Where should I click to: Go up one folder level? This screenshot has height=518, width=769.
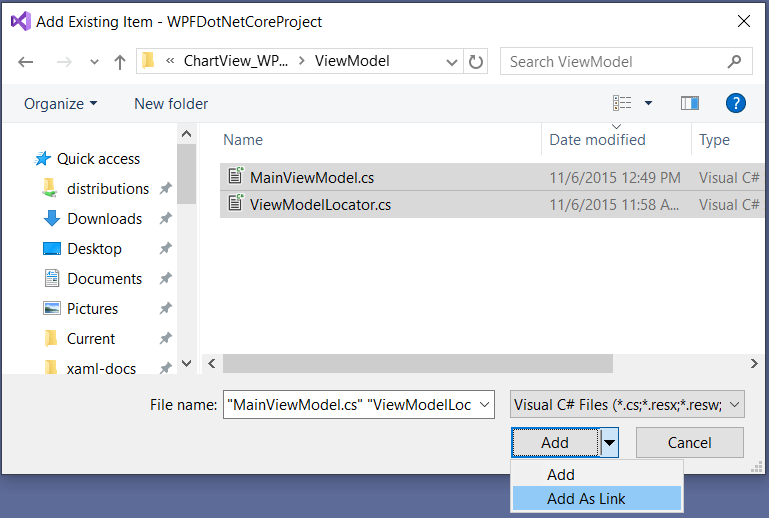[120, 62]
